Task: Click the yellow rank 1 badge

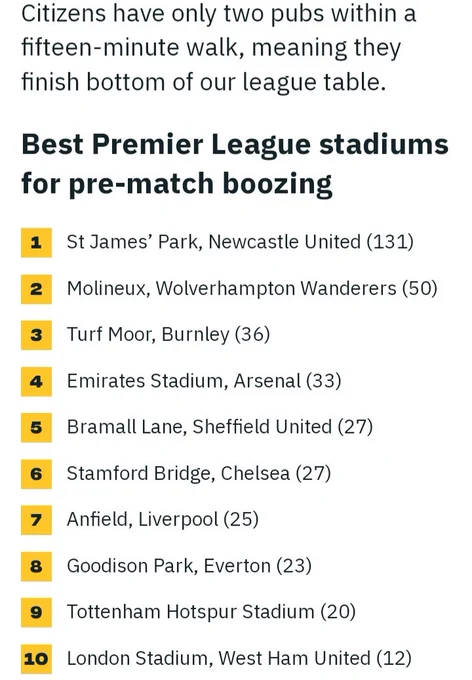Action: click(x=36, y=242)
